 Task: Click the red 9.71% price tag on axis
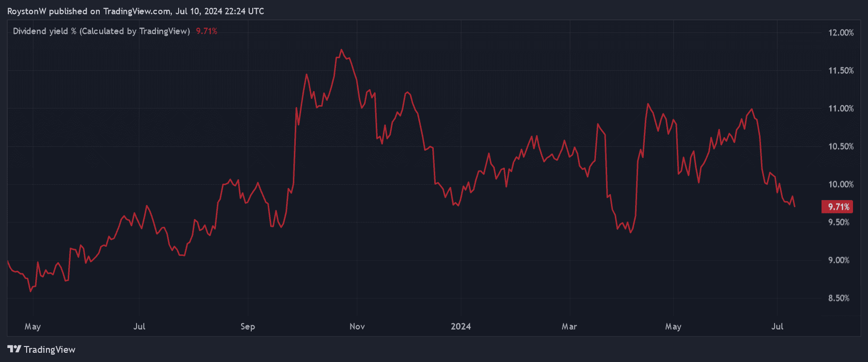tap(838, 207)
